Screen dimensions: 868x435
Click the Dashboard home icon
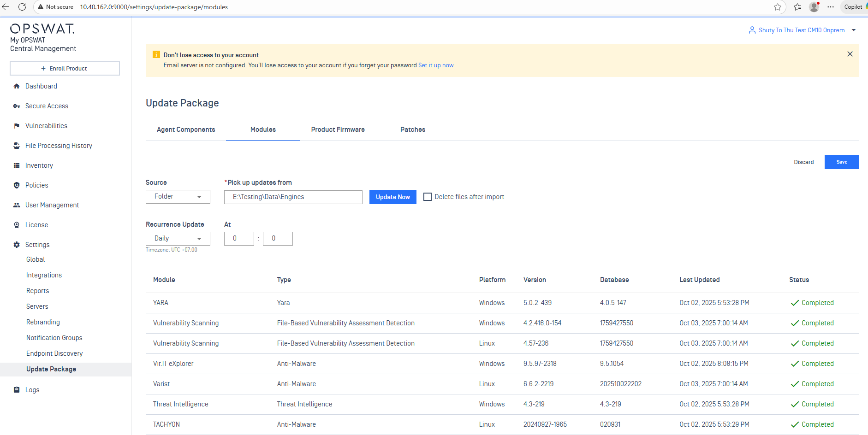(x=17, y=86)
